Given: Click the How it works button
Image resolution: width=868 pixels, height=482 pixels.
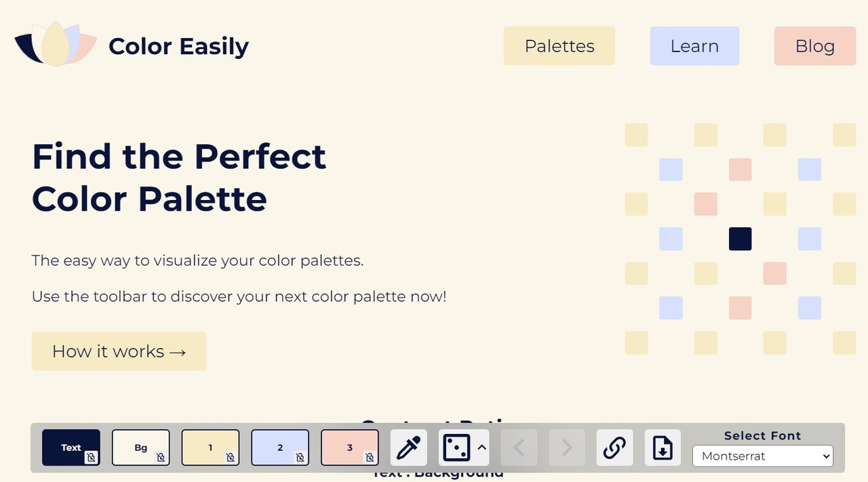Looking at the screenshot, I should [x=119, y=351].
